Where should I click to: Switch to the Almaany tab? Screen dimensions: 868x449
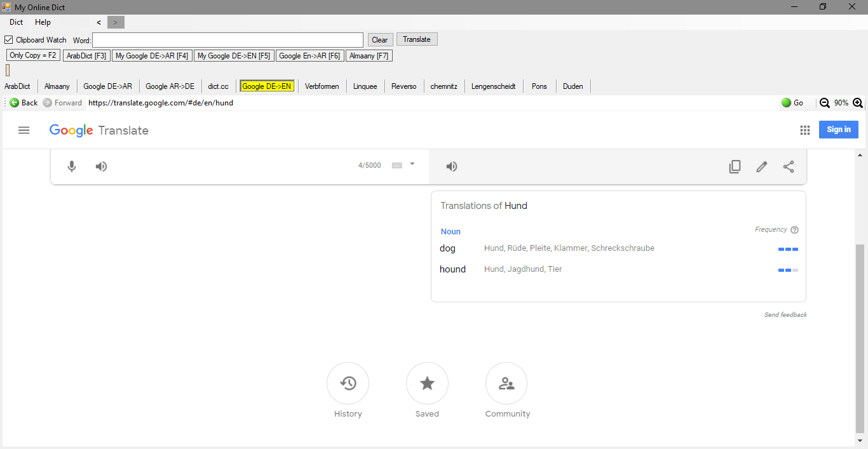point(57,86)
